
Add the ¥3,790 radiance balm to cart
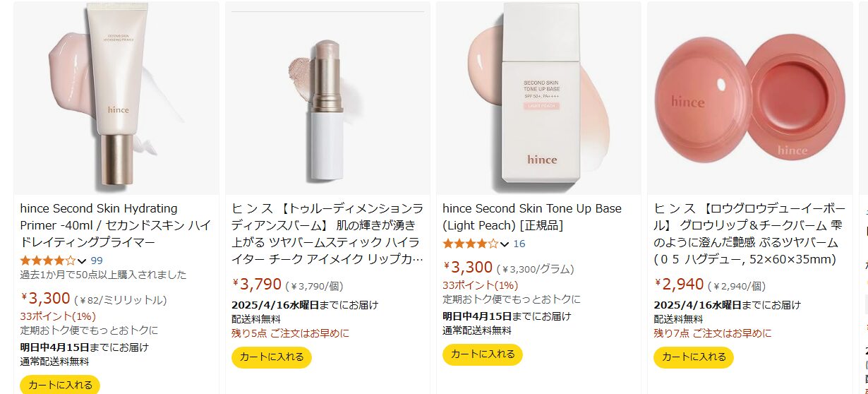[272, 357]
